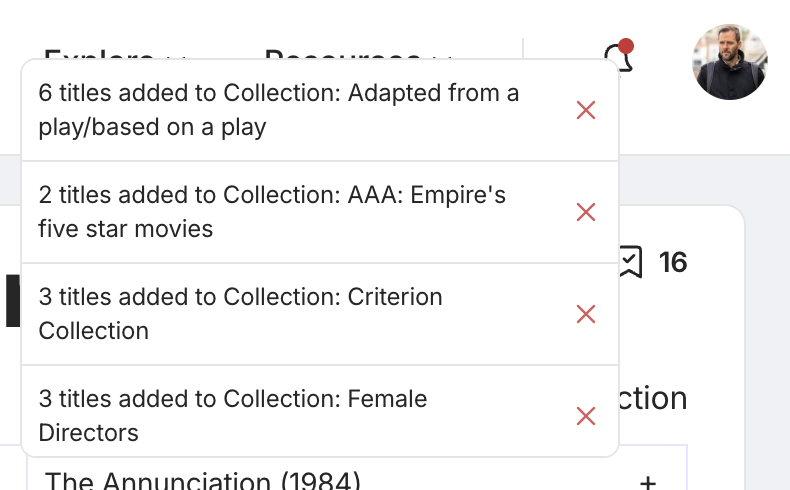
Task: Click the plus icon beside The Annunciation
Action: pos(648,482)
